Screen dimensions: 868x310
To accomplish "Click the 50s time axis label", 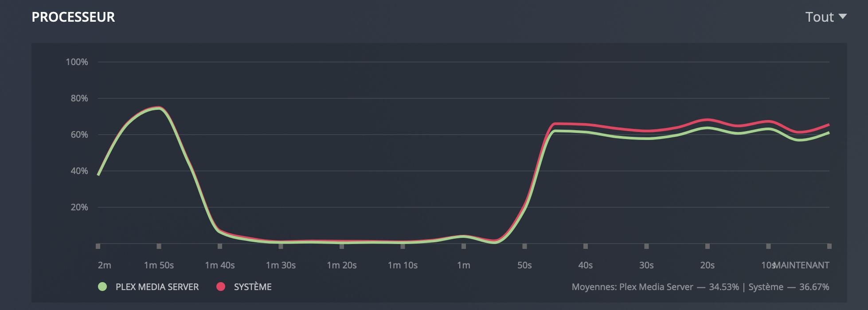I will (524, 265).
